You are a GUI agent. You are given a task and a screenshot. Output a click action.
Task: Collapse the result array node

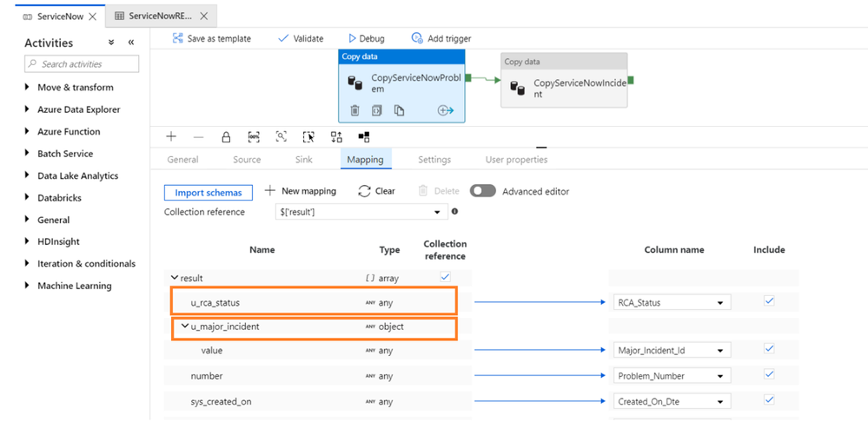tap(175, 278)
